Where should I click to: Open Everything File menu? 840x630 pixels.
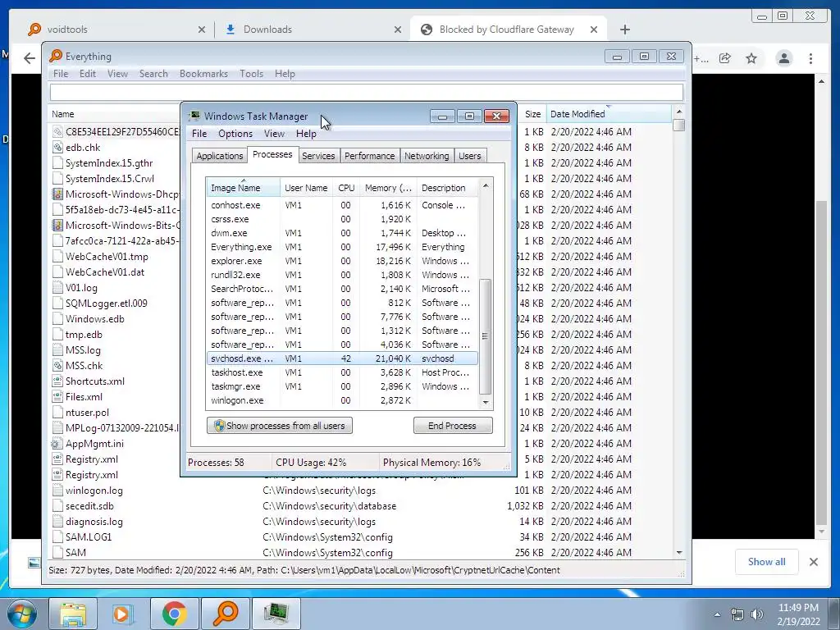click(61, 73)
